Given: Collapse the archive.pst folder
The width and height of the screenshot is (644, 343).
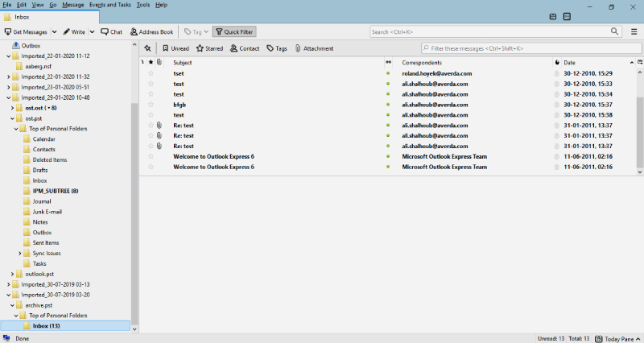Looking at the screenshot, I should click(x=12, y=305).
